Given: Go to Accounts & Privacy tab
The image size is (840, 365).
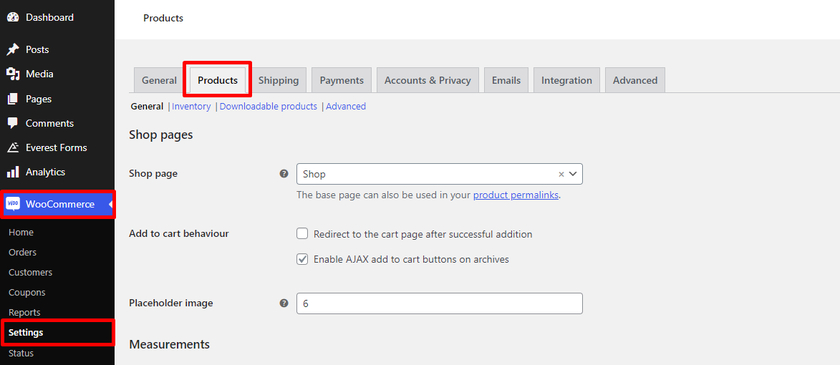Looking at the screenshot, I should point(428,80).
